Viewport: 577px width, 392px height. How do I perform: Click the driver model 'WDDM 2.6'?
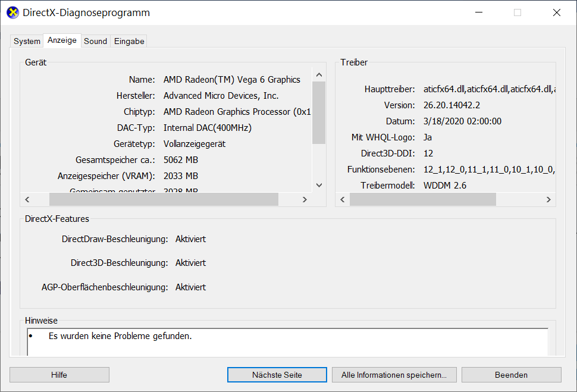point(444,186)
